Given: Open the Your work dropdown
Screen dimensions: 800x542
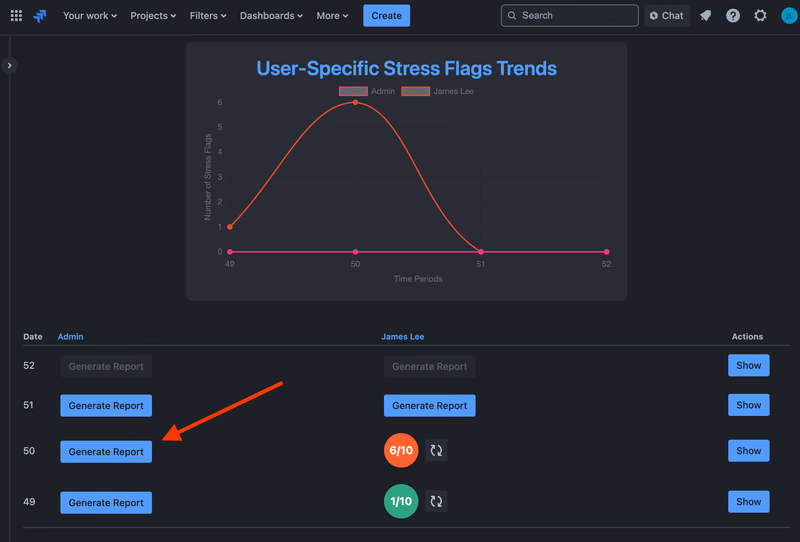Looking at the screenshot, I should pyautogui.click(x=90, y=16).
